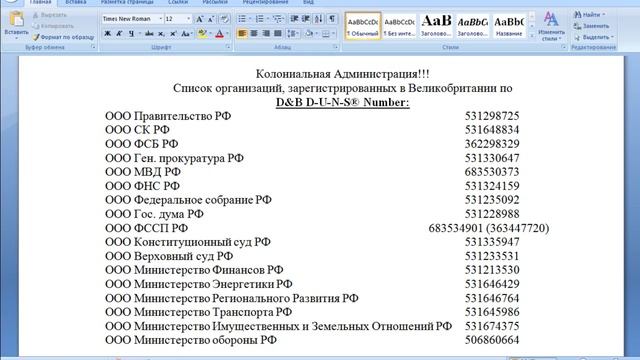
Task: Click the Increase Indent icon
Action: click(306, 19)
